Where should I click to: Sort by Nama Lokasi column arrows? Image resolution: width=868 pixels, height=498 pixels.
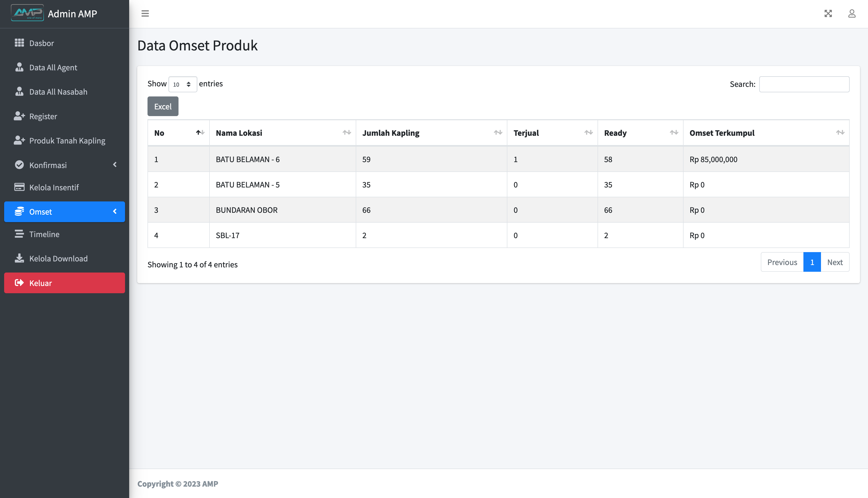347,132
